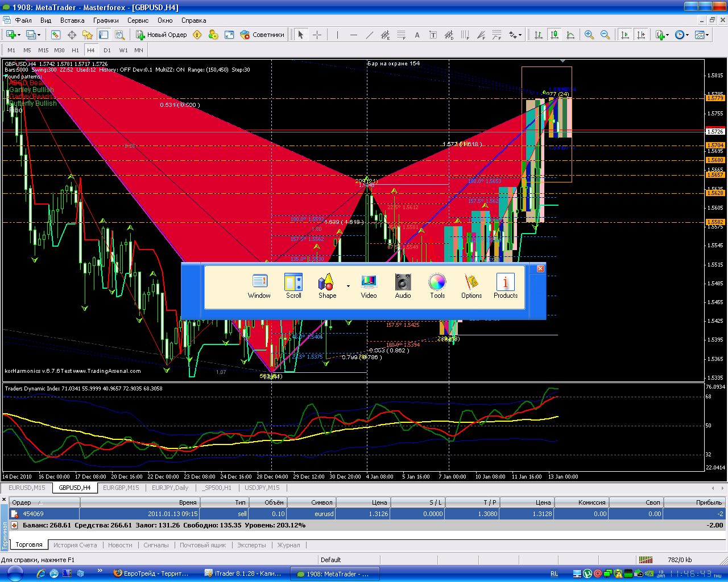
Task: Open the Strategy Tester icon
Action: tap(119, 35)
